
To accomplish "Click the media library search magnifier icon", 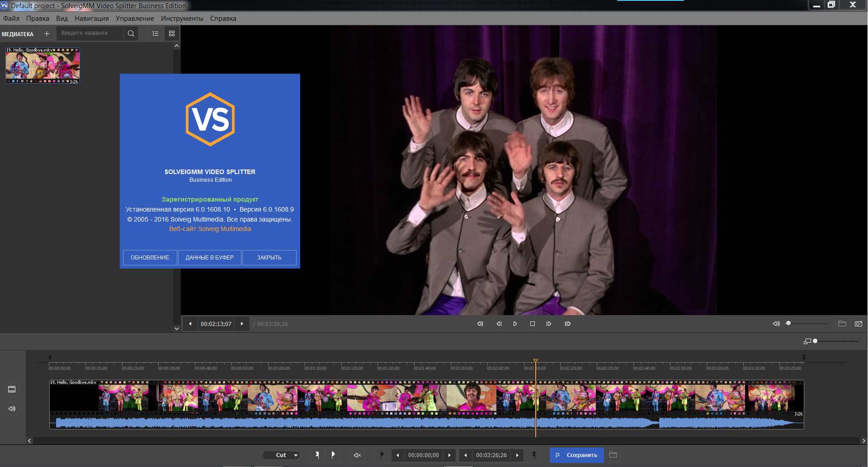I will point(131,33).
